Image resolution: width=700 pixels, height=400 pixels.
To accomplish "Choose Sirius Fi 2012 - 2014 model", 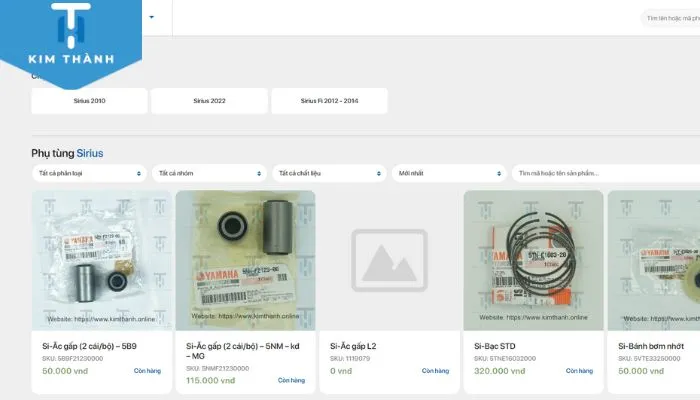I will pyautogui.click(x=329, y=101).
